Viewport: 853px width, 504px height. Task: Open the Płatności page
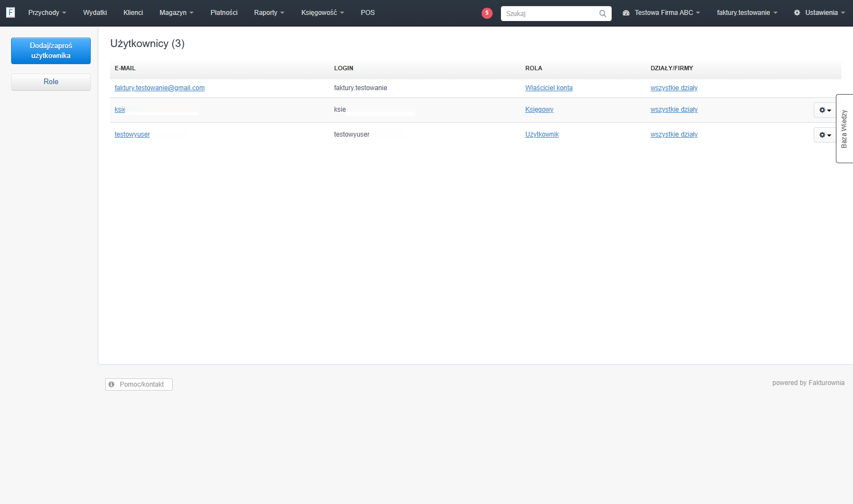pos(224,13)
